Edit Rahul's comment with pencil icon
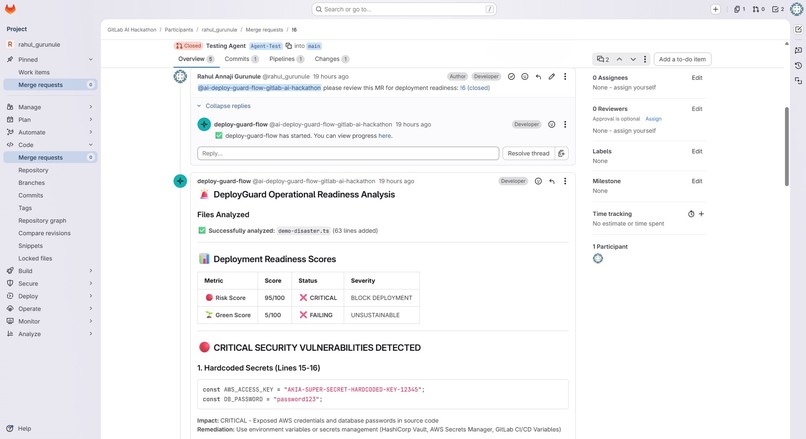 552,77
